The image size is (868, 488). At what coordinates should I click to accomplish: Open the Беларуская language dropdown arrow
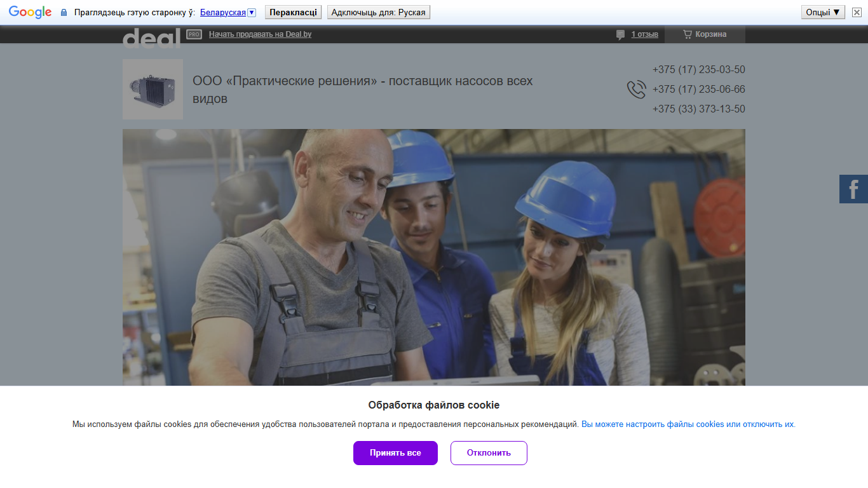[252, 12]
